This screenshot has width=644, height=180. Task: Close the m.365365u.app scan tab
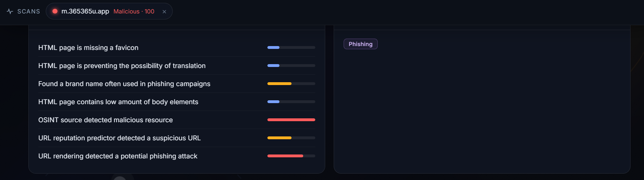pyautogui.click(x=164, y=12)
